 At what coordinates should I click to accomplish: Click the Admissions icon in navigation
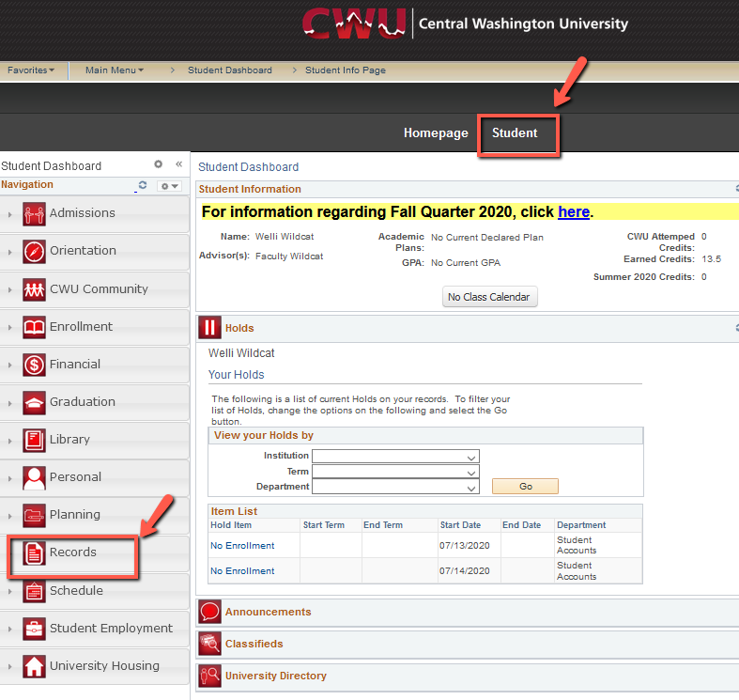(35, 213)
